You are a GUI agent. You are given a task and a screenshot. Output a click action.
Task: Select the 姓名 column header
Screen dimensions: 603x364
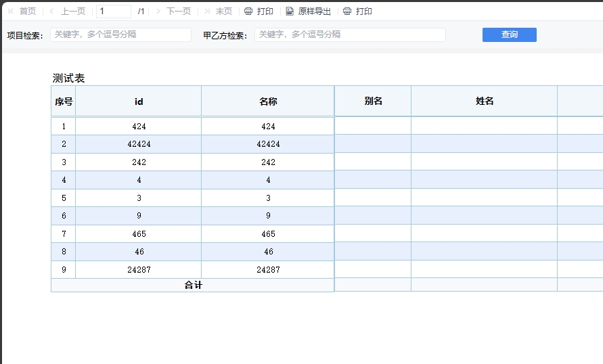484,101
